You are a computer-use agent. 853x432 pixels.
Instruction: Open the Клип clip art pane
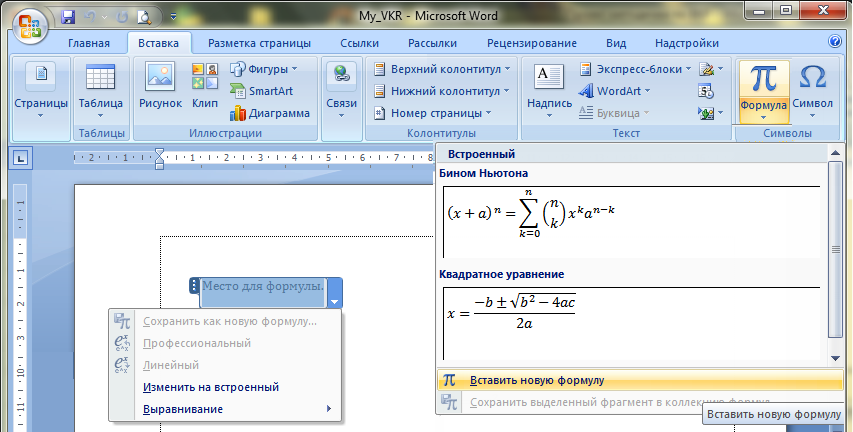coord(205,85)
